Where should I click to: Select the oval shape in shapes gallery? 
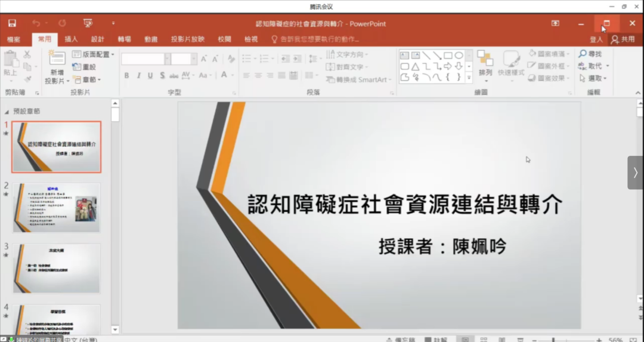click(x=459, y=56)
